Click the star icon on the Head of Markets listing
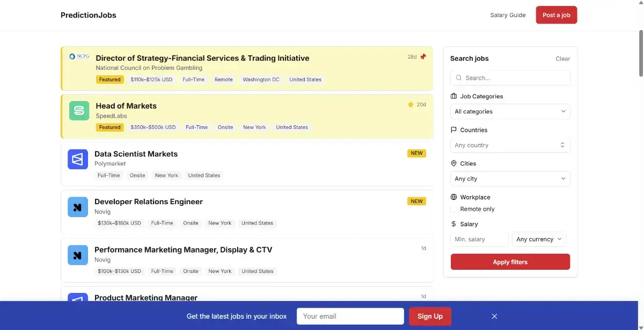The width and height of the screenshot is (644, 330). tap(411, 104)
